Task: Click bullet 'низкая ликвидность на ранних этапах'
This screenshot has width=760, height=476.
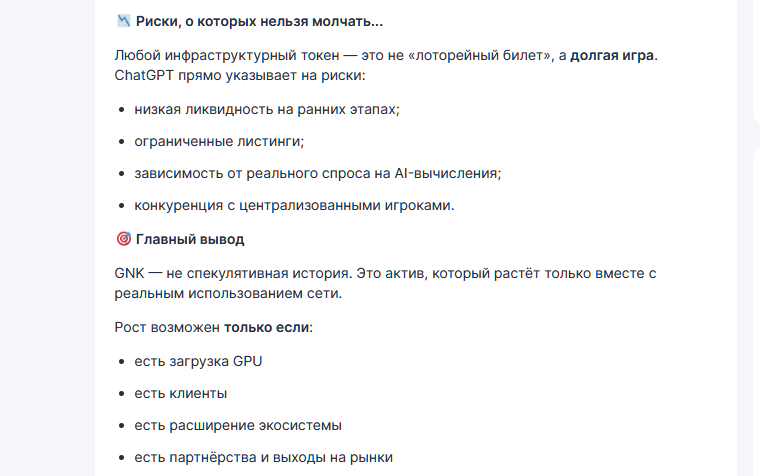Action: (x=267, y=110)
